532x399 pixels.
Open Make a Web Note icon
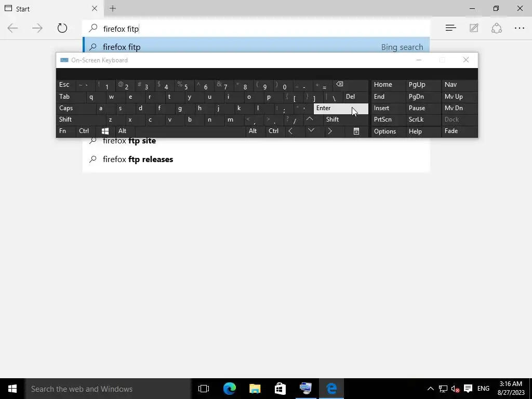(x=474, y=28)
